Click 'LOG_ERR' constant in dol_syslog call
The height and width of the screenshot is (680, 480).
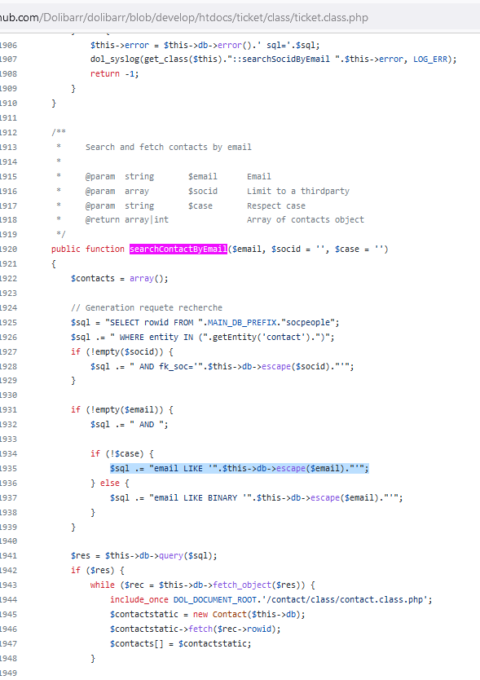(x=430, y=59)
